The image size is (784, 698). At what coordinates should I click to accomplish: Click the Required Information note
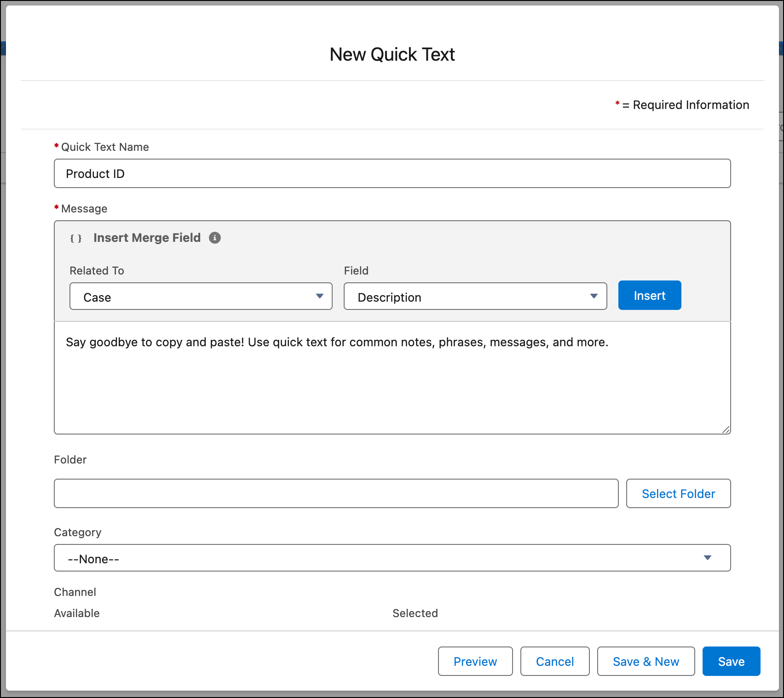[x=682, y=105]
